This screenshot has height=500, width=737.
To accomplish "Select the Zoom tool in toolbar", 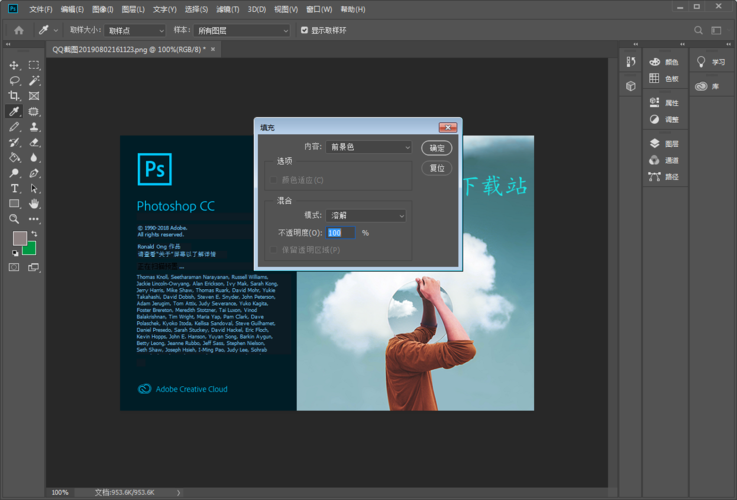I will pos(14,218).
